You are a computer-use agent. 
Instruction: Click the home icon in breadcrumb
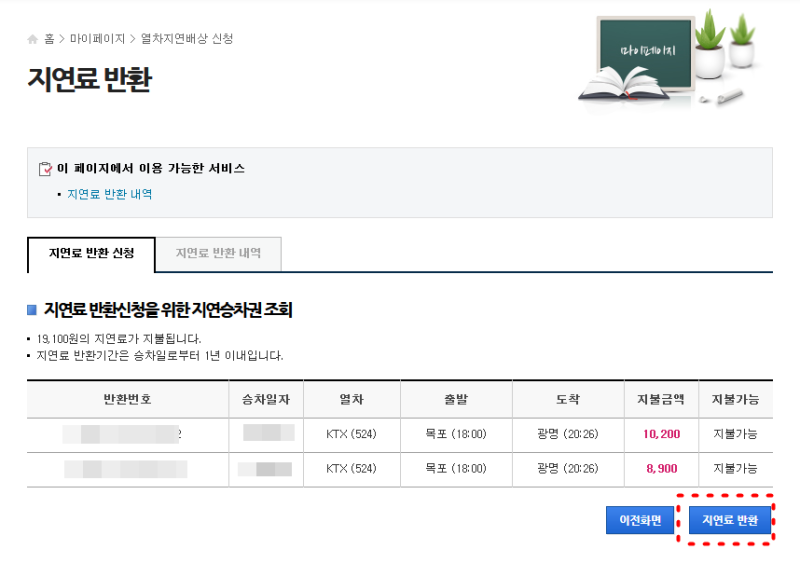33,39
